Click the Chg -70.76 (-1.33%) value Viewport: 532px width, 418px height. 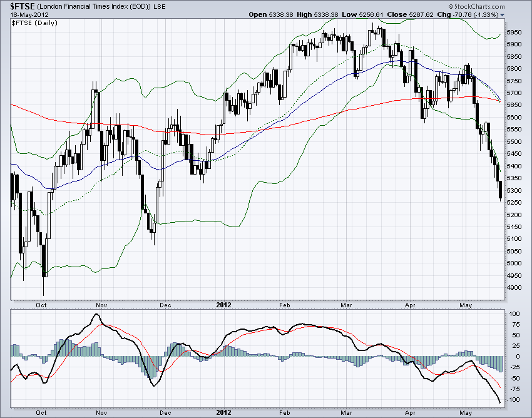(x=468, y=14)
